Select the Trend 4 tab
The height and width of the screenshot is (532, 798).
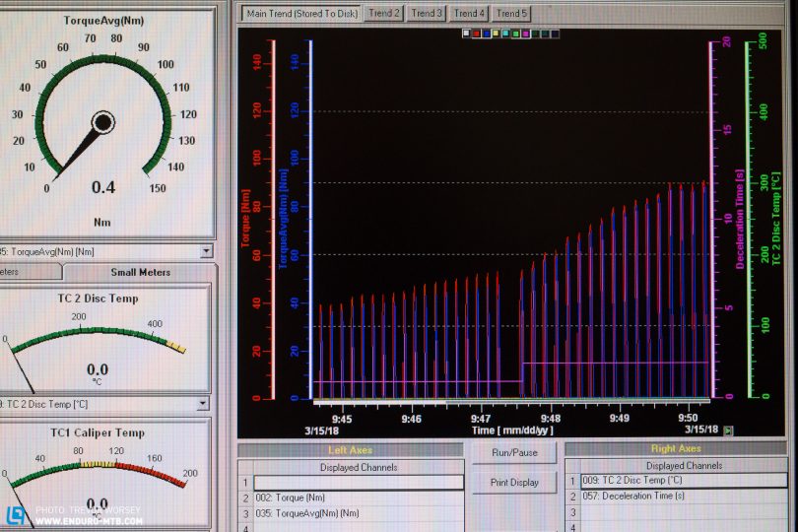(x=469, y=14)
